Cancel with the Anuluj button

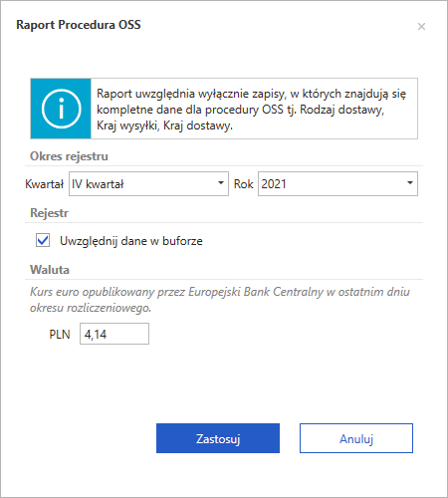(356, 438)
